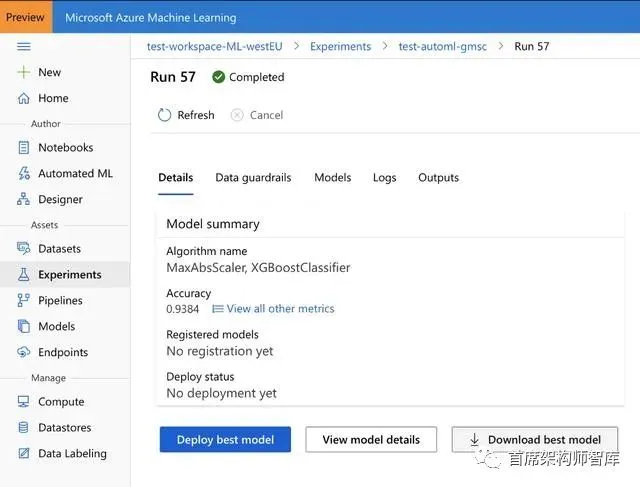The height and width of the screenshot is (487, 640).
Task: Click the Preview badge in header
Action: [x=26, y=17]
